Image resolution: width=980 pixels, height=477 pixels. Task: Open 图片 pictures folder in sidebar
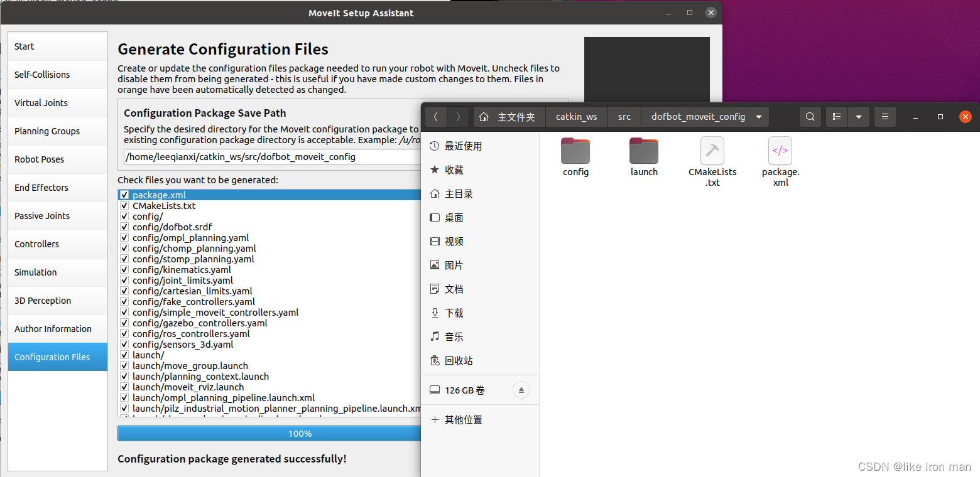tap(480, 265)
